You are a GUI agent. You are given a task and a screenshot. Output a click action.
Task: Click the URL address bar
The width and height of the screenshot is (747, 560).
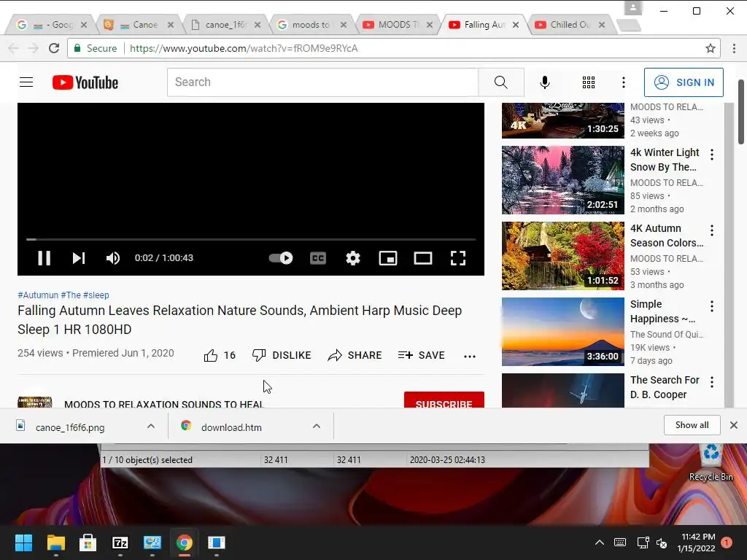click(x=393, y=48)
